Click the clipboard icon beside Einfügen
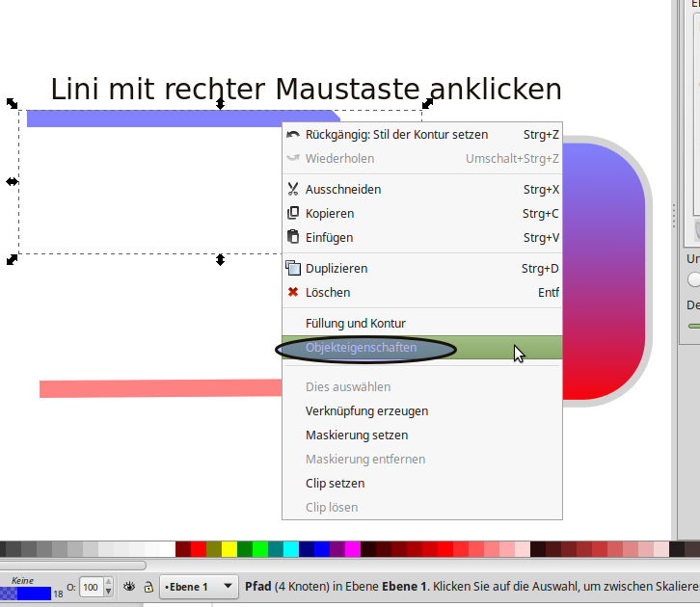700x607 pixels. point(293,237)
